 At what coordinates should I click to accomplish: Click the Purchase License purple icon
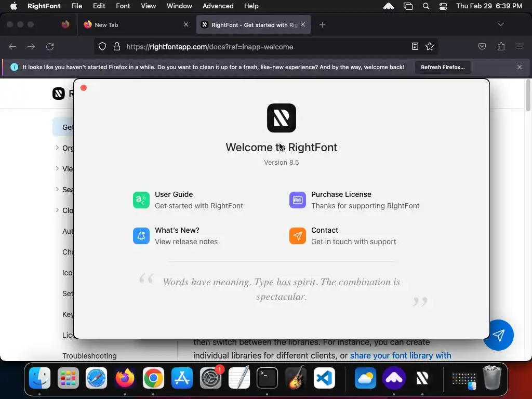coord(298,200)
